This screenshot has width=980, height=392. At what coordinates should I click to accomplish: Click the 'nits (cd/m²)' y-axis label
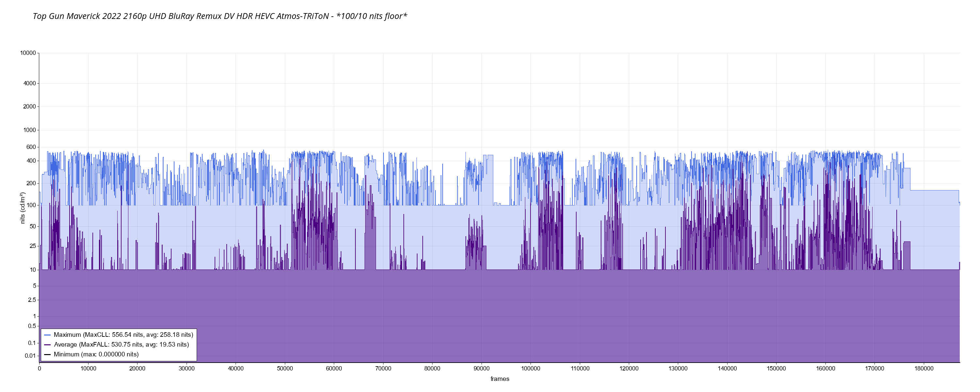click(23, 208)
